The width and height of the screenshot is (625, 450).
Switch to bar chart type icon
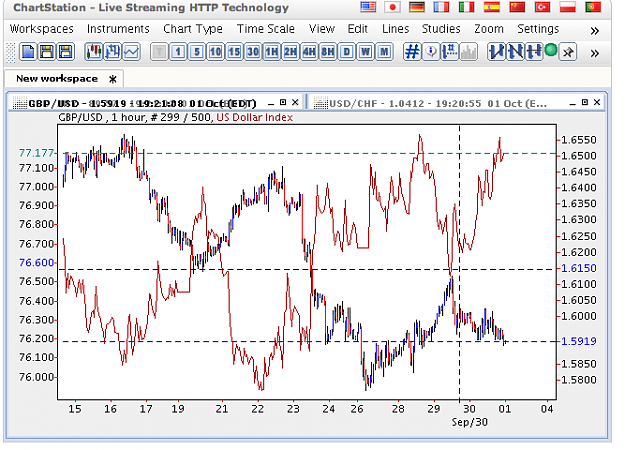pos(112,52)
